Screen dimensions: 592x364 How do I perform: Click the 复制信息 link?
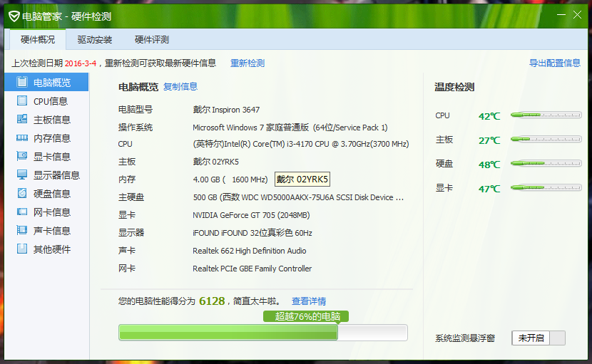(180, 87)
